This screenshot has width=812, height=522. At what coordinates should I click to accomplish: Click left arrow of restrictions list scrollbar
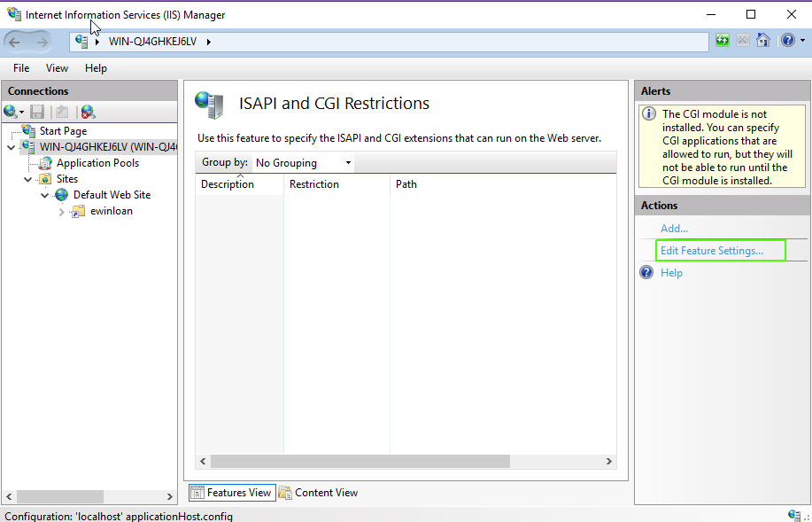coord(203,462)
